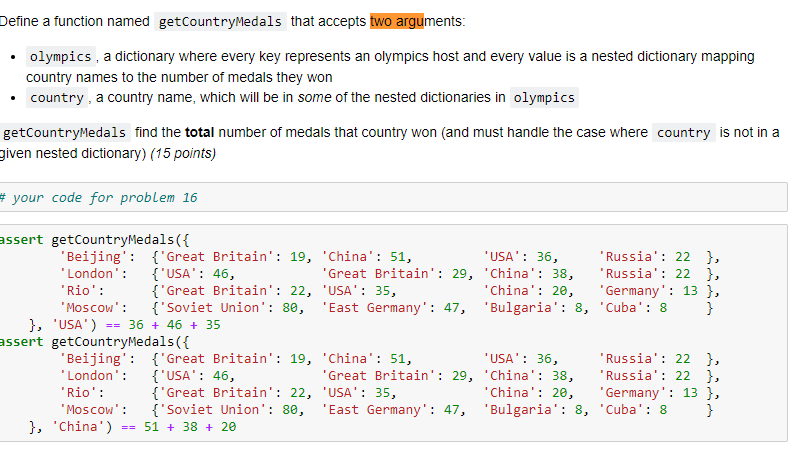
Task: Click the expression '51 + 38 + 20'
Action: (x=190, y=427)
